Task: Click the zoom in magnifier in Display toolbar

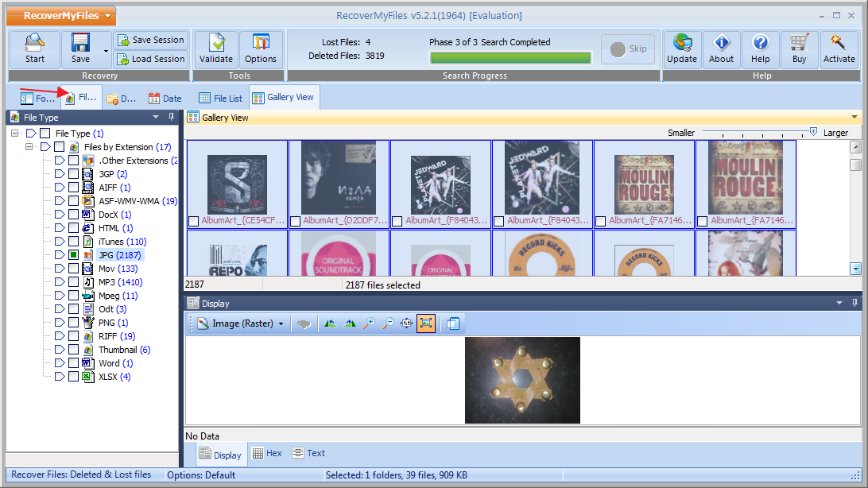Action: point(369,323)
